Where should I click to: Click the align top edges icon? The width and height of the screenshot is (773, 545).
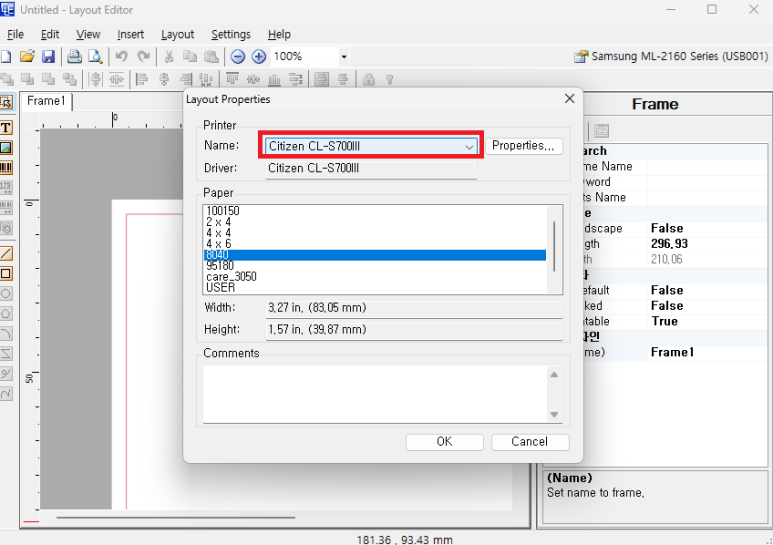[232, 79]
